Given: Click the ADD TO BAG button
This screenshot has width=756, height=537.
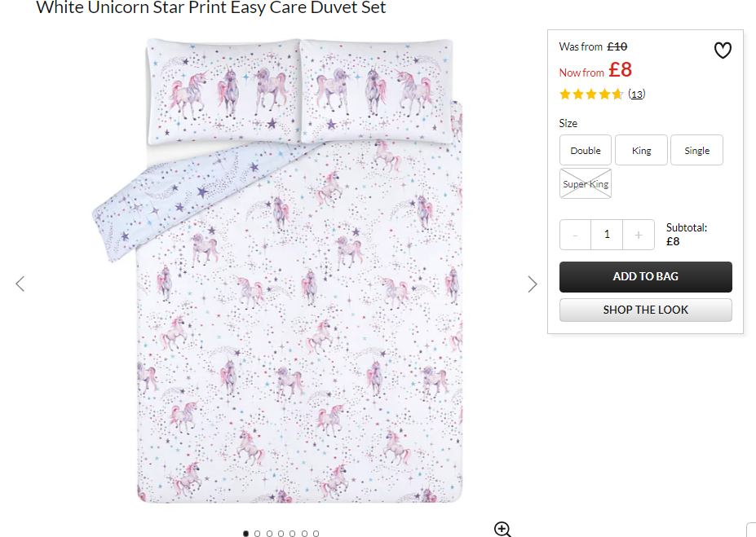Looking at the screenshot, I should click(x=646, y=276).
